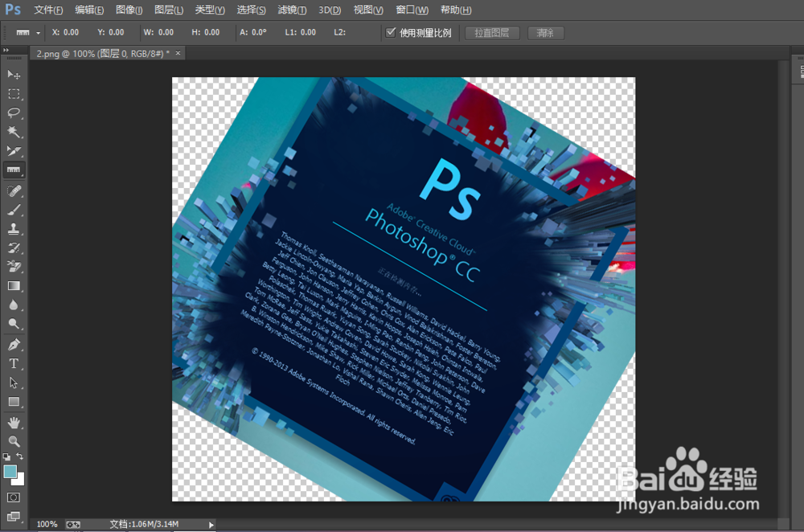Select the Rectangular Marquee tool
Image resolution: width=804 pixels, height=532 pixels.
point(14,94)
